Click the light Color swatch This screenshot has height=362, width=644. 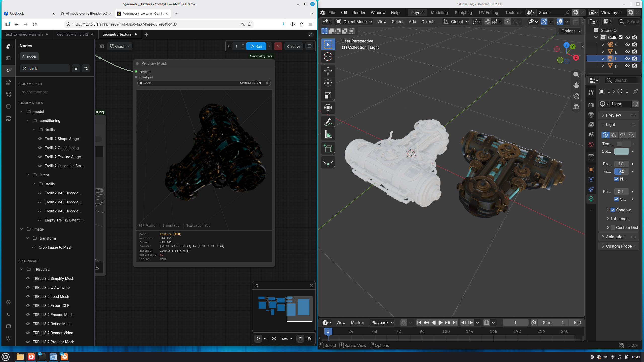coord(621,151)
